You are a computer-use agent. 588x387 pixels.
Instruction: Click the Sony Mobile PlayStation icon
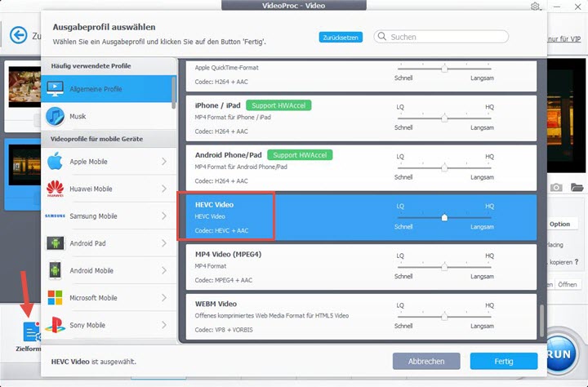pyautogui.click(x=56, y=325)
